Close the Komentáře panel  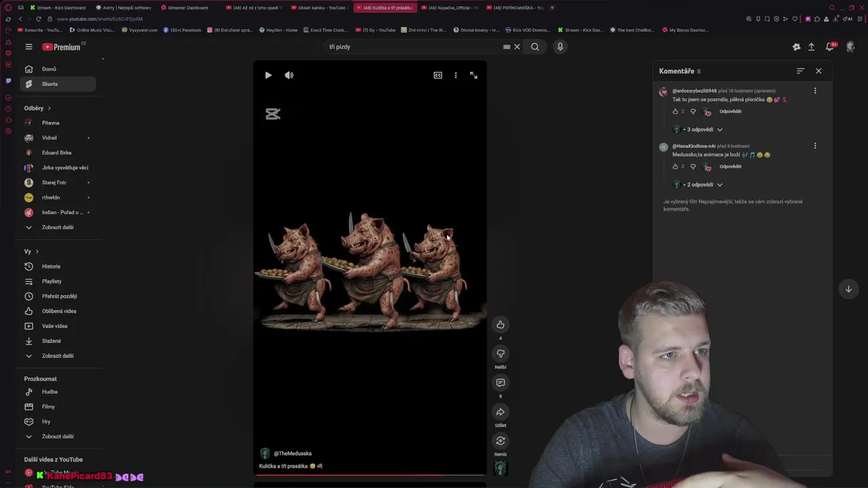818,71
